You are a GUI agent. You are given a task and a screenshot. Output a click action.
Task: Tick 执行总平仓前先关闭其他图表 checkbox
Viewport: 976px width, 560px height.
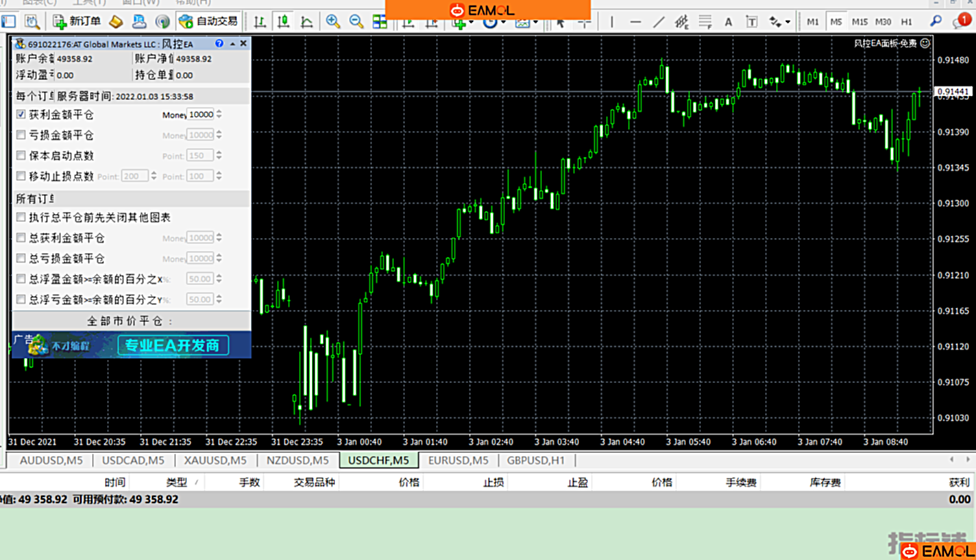21,217
